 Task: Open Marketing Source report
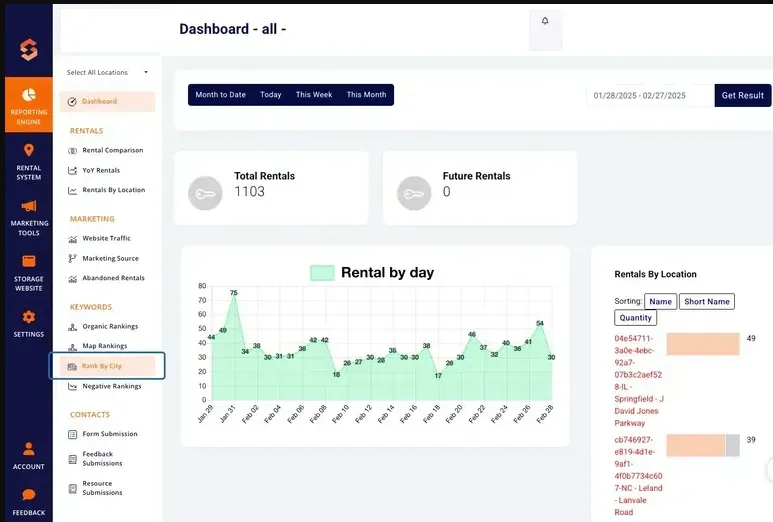(110, 258)
